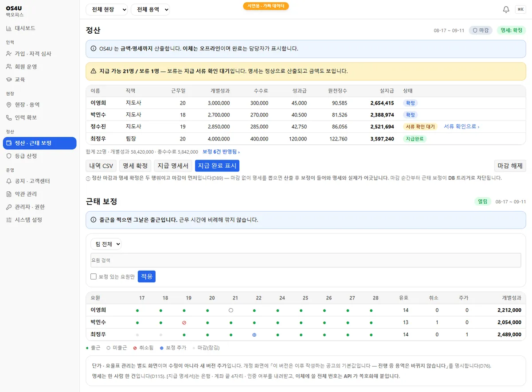Click the green dot for 이영희 on day 17
This screenshot has width=532, height=392.
[x=137, y=310]
